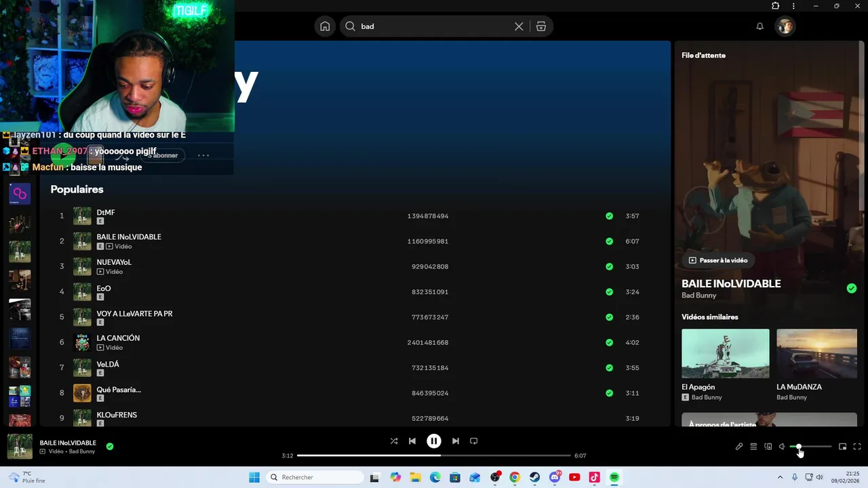This screenshot has width=868, height=488.
Task: Open Google Chrome from taskbar
Action: pyautogui.click(x=515, y=477)
